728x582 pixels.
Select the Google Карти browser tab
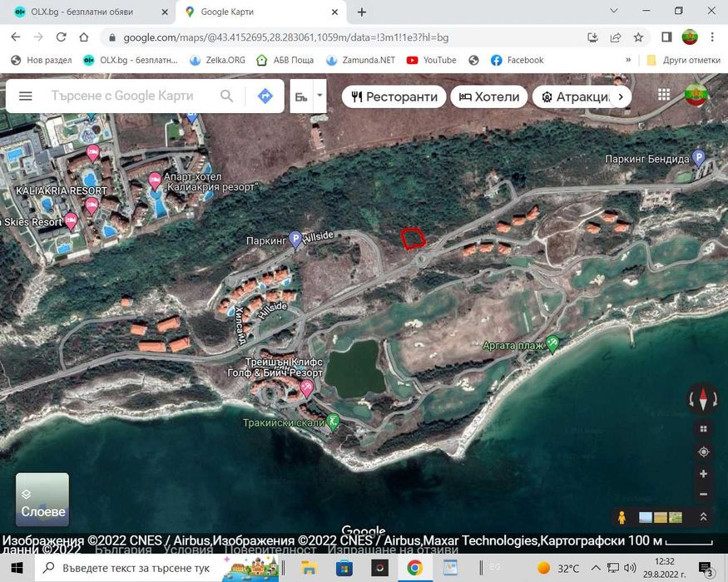pyautogui.click(x=260, y=12)
